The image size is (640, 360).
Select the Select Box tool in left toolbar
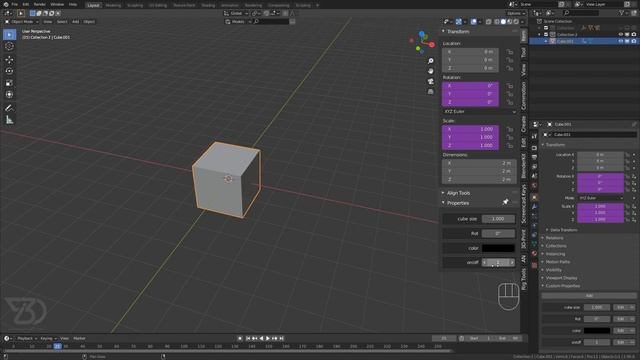[x=9, y=35]
